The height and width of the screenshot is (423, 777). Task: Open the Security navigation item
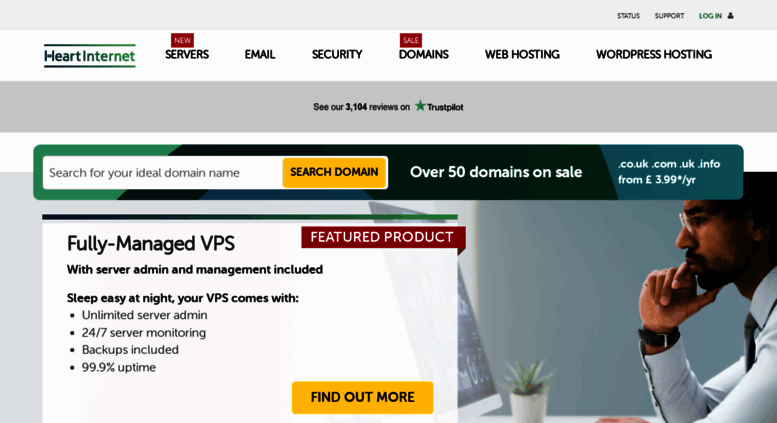337,54
